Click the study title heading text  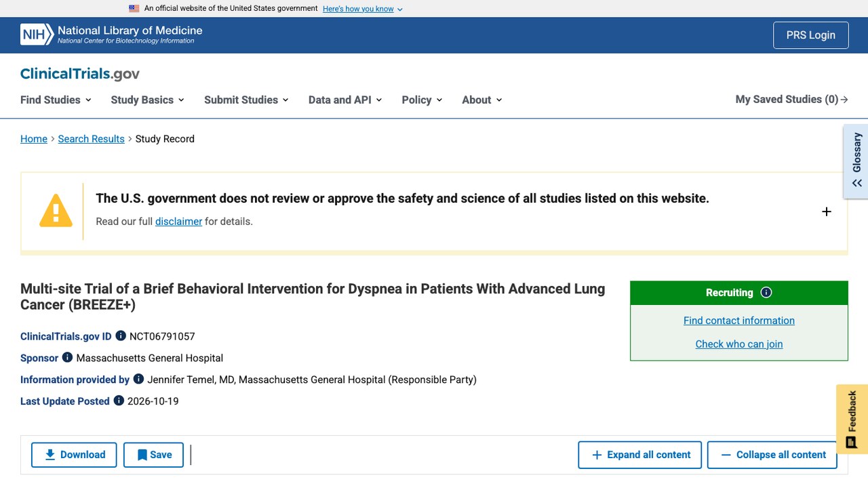(313, 297)
